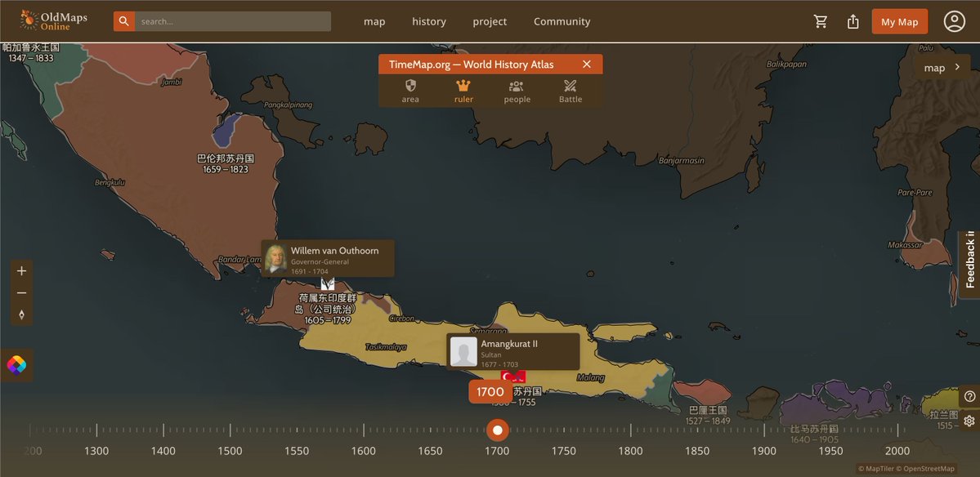Image resolution: width=980 pixels, height=477 pixels.
Task: Jump to 1750 on the timeline
Action: [564, 451]
